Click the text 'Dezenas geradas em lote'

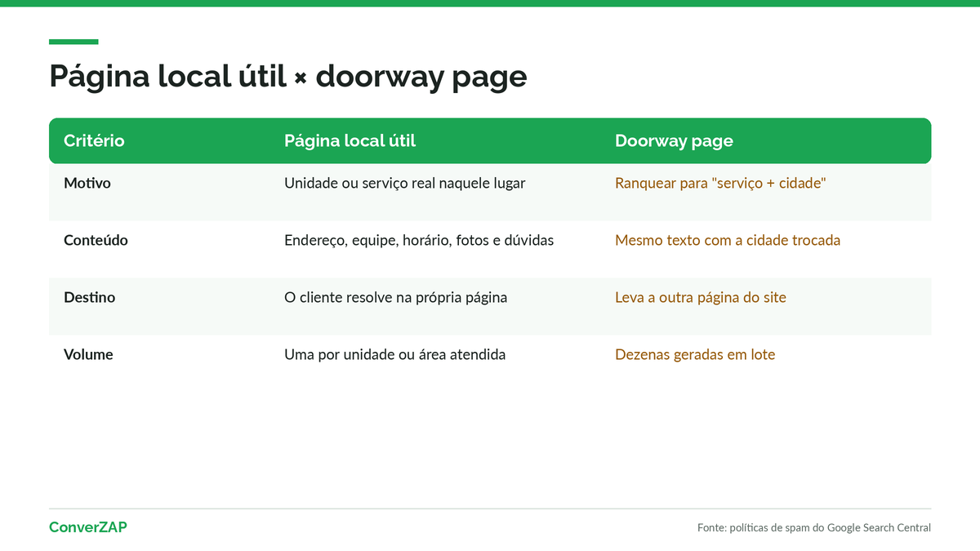tap(695, 354)
